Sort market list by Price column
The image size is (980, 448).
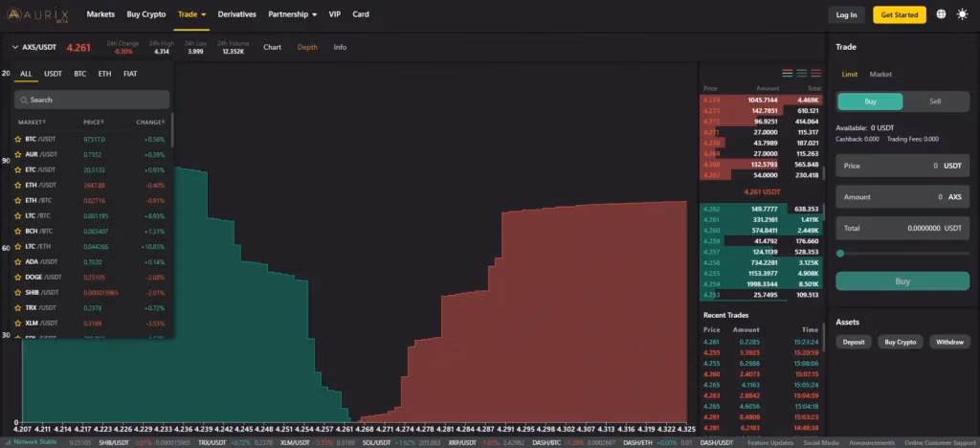click(94, 123)
